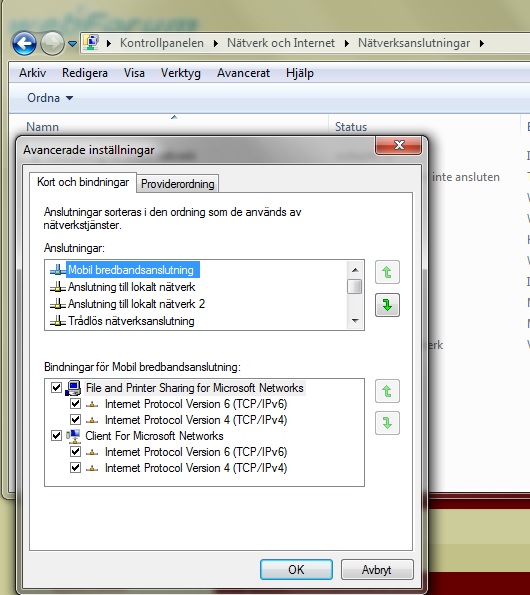
Task: Switch to the Providerordning tab
Action: [178, 184]
